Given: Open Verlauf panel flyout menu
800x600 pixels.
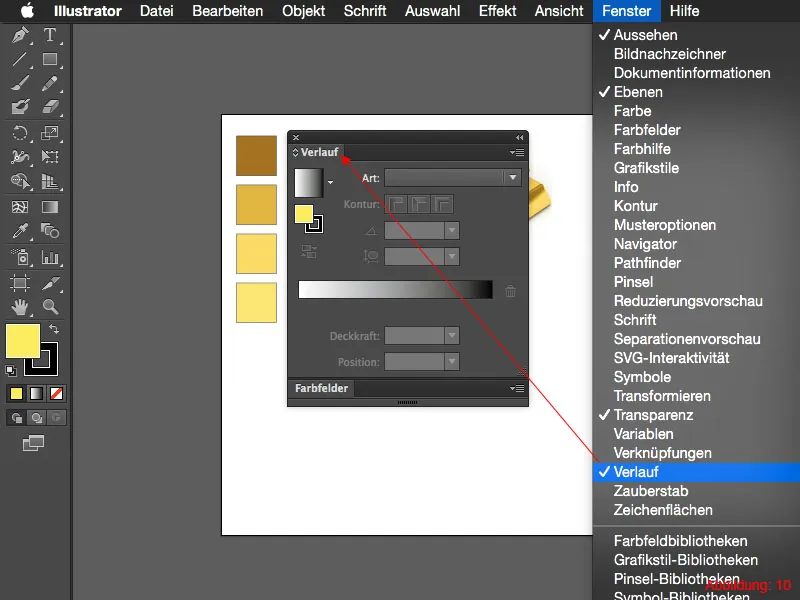Looking at the screenshot, I should [517, 152].
